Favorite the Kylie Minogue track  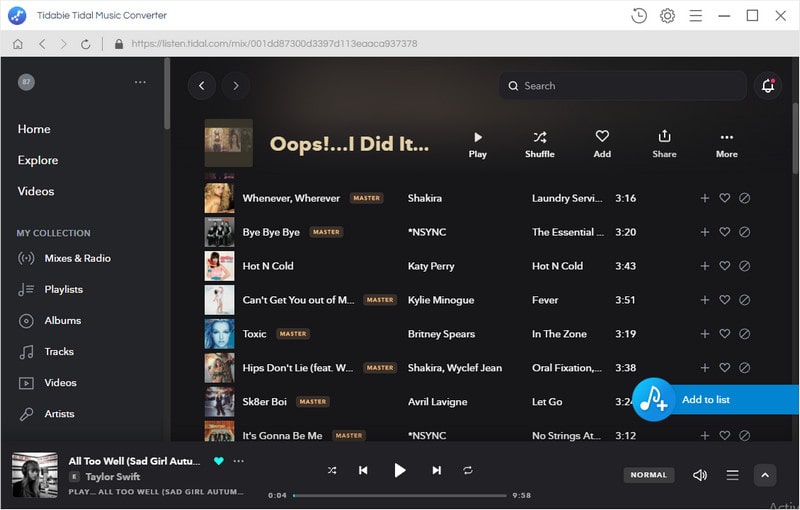tap(724, 300)
